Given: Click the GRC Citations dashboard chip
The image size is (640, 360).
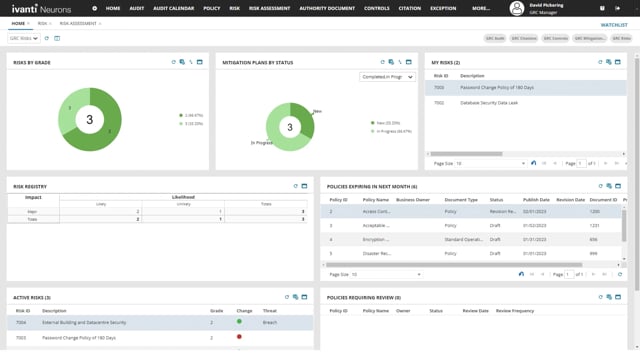Looking at the screenshot, I should point(524,38).
